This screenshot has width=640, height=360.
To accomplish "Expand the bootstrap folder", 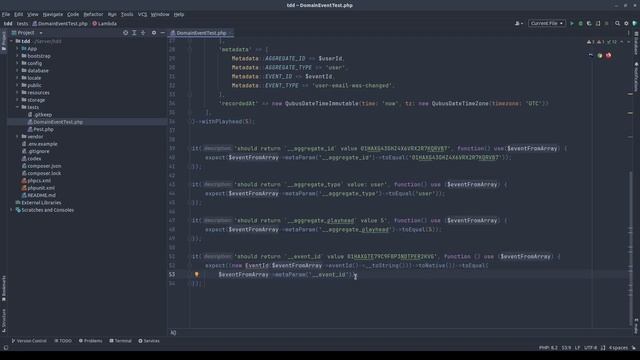I will click(x=17, y=56).
